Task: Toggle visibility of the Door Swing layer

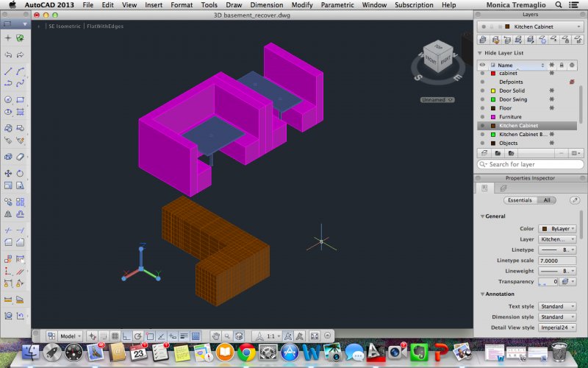Action: pyautogui.click(x=482, y=99)
